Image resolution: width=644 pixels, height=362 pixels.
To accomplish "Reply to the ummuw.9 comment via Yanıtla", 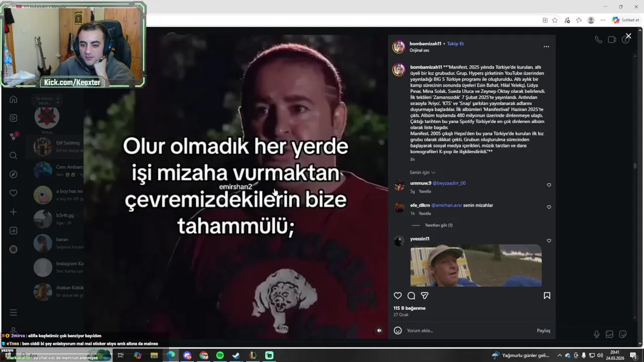I will click(x=425, y=192).
